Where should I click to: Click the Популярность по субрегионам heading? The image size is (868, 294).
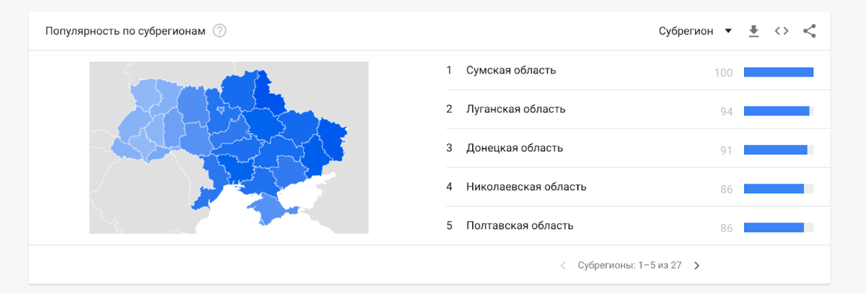(x=125, y=31)
